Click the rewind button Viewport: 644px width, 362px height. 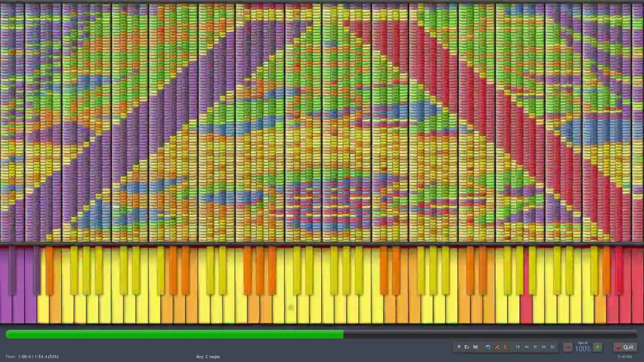tap(527, 347)
